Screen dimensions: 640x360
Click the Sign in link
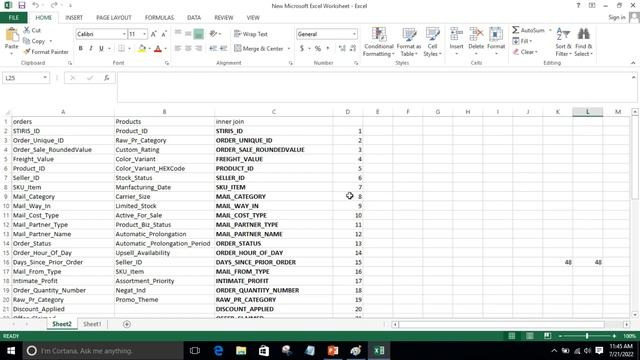coord(616,17)
